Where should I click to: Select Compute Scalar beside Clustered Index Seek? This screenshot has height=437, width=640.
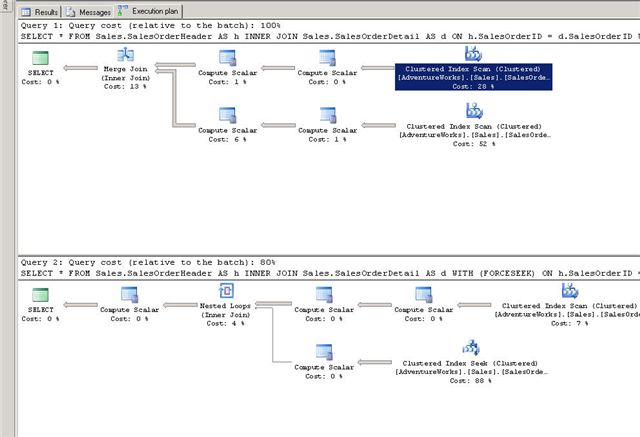point(326,352)
